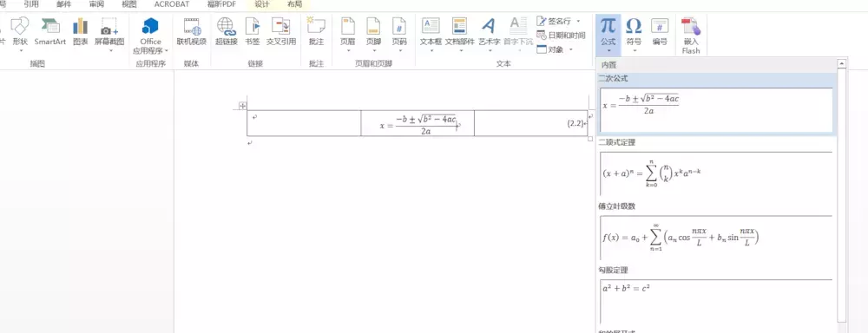Viewport: 868px width, 333px height.
Task: Click the table resize handle at the bottom-right corner
Action: pos(590,139)
